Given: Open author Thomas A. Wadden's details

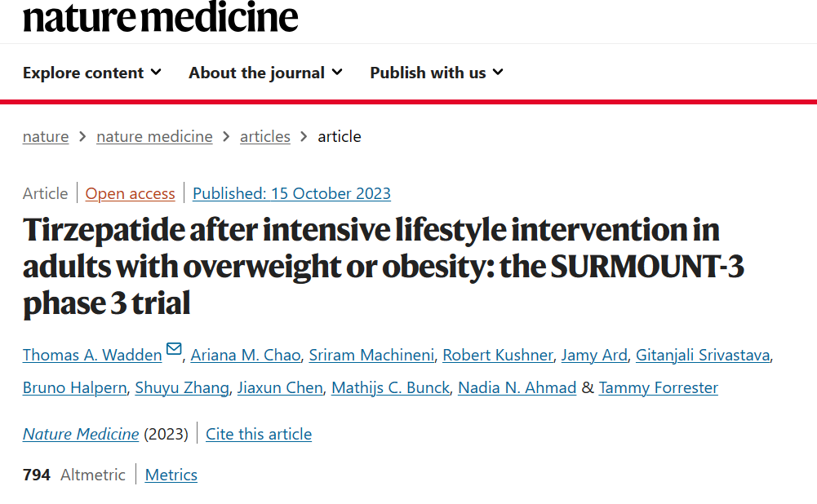Looking at the screenshot, I should click(x=92, y=355).
